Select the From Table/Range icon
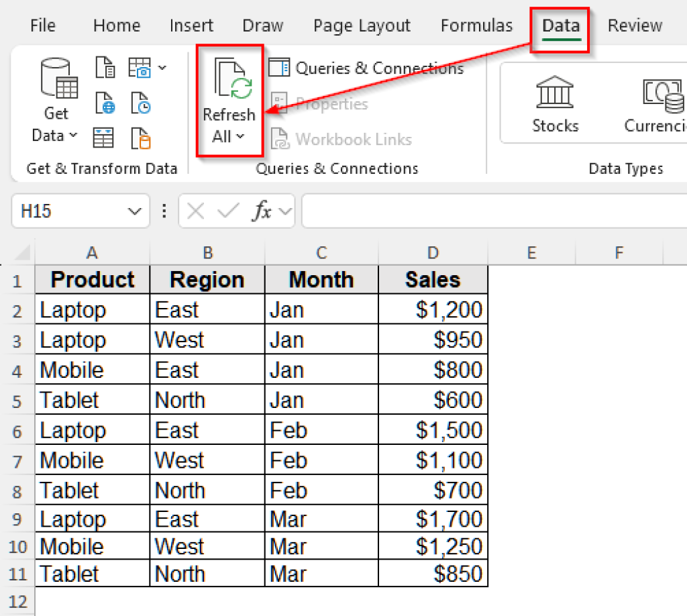This screenshot has width=687, height=616. click(104, 138)
